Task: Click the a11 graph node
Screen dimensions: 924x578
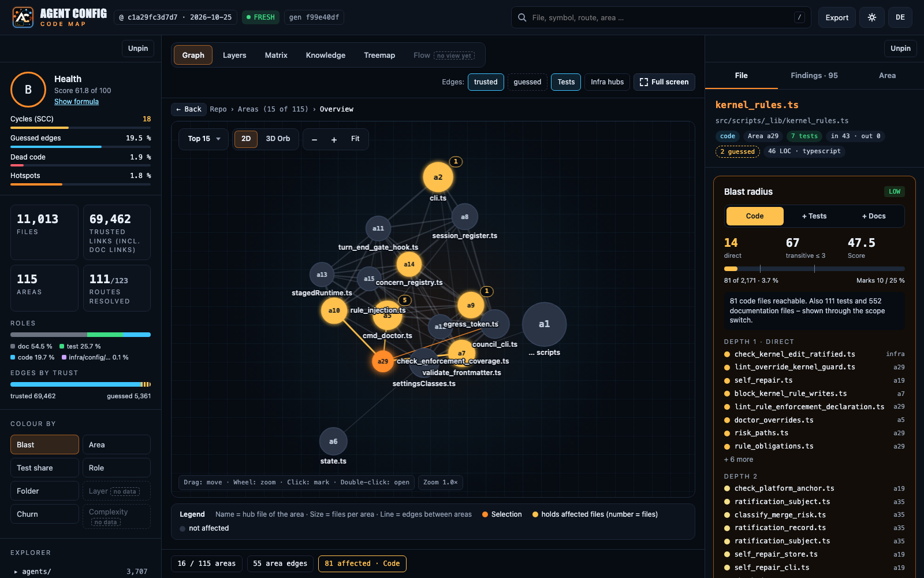Action: [378, 228]
